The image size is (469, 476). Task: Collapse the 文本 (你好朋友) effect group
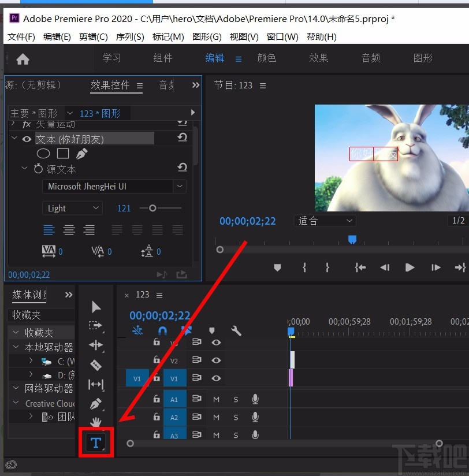point(14,138)
